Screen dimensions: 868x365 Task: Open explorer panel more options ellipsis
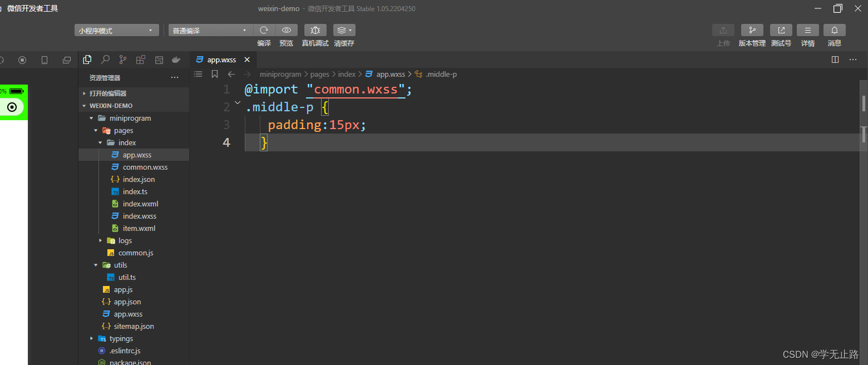175,78
